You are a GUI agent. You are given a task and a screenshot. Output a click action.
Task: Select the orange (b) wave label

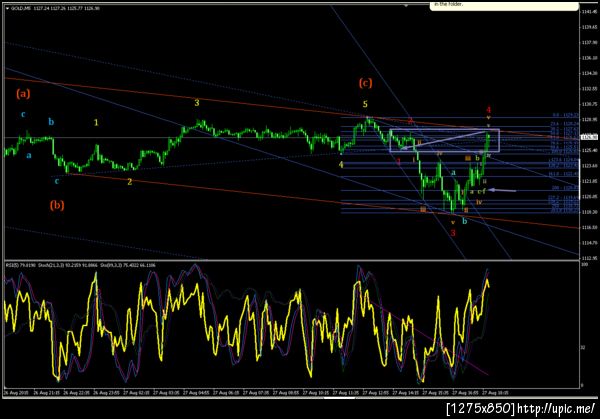coord(57,205)
